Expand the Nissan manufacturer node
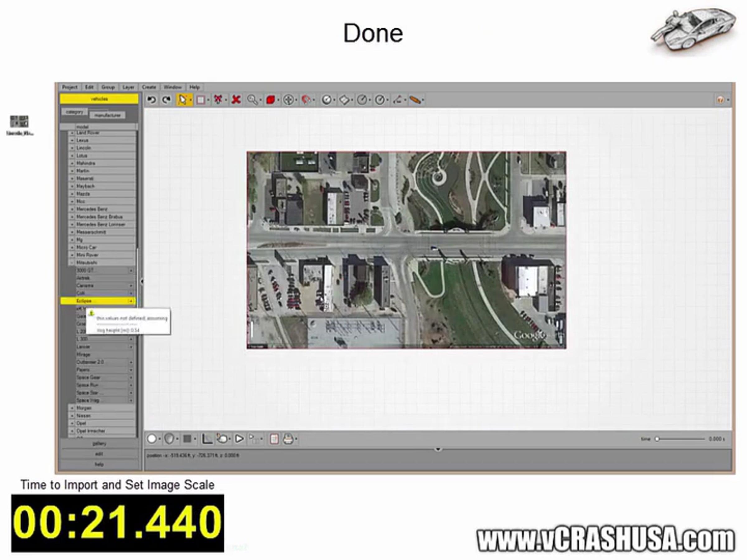 [72, 416]
